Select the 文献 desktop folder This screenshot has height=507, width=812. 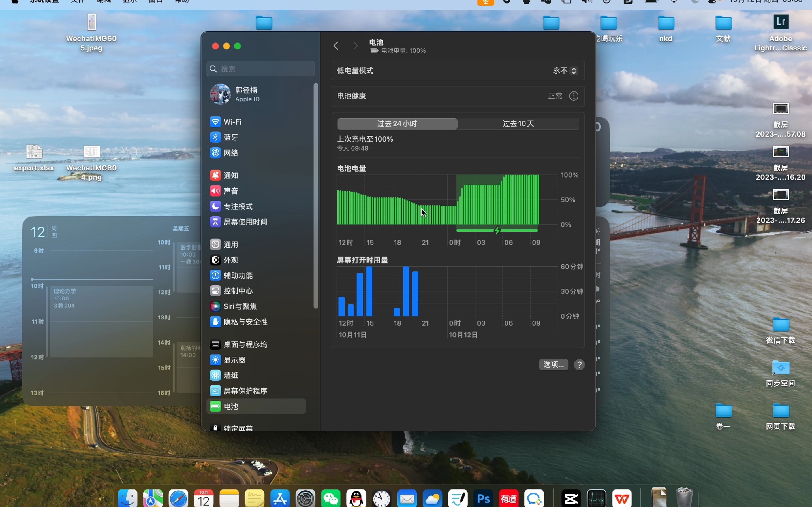(x=723, y=29)
